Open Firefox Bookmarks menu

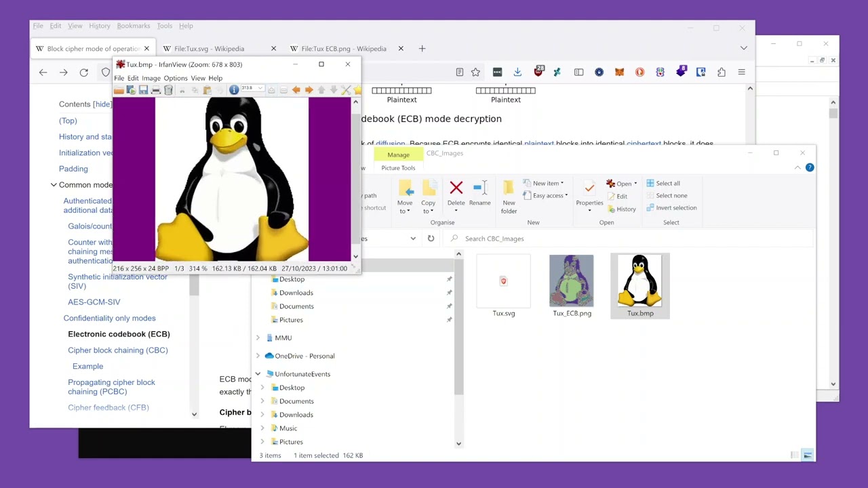134,26
